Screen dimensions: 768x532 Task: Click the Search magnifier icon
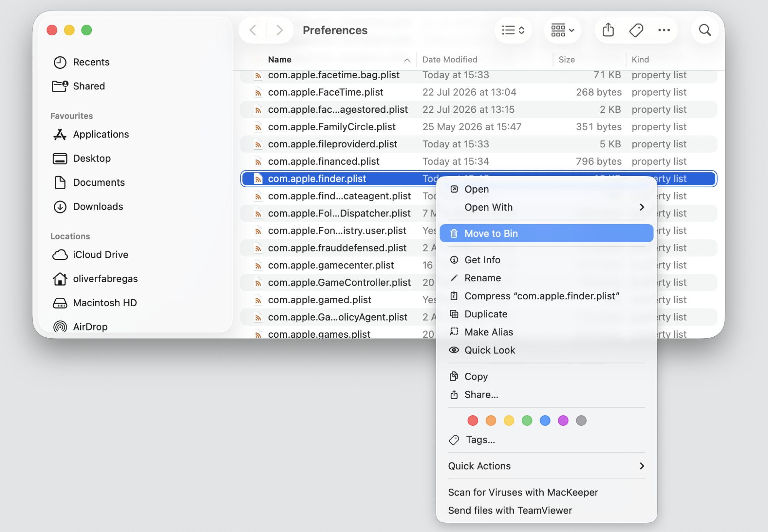[705, 30]
